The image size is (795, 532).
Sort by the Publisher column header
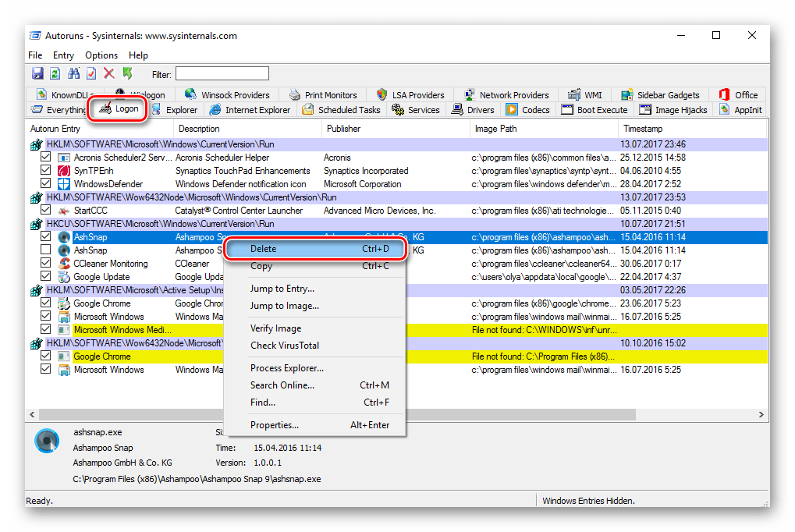point(343,129)
